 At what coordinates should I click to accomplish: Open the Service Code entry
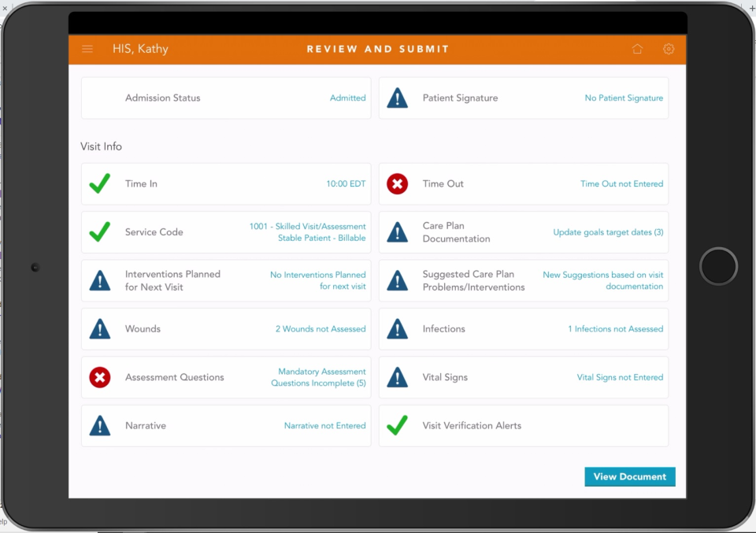[226, 232]
